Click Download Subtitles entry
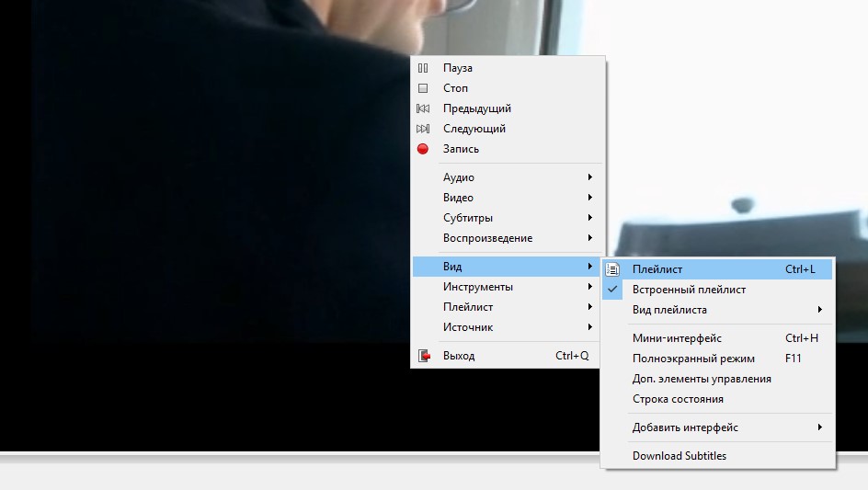 (x=680, y=456)
